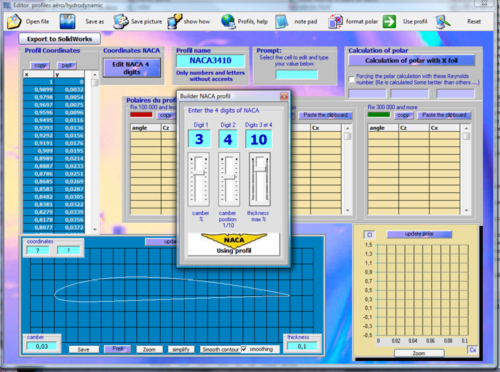Click the format polar icon
Viewport: 500px width, 372px height.
[x=335, y=22]
